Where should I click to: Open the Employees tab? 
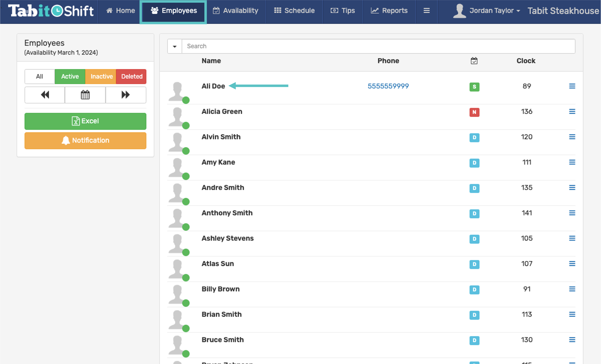pos(173,11)
